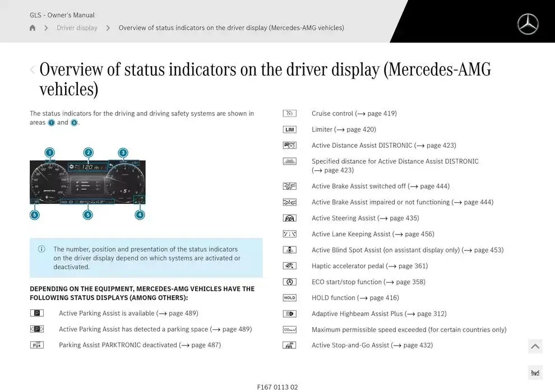Click the Active Lane Keeping Assist icon

point(289,234)
